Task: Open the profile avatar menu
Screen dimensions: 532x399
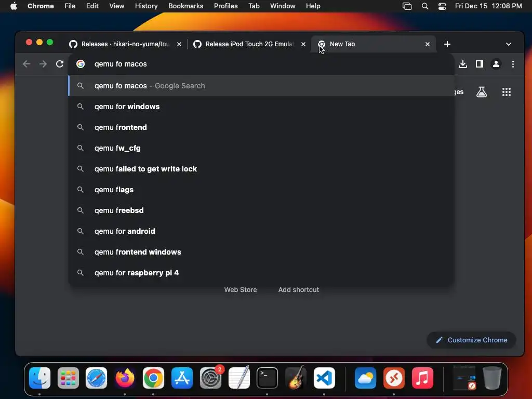Action: point(496,64)
